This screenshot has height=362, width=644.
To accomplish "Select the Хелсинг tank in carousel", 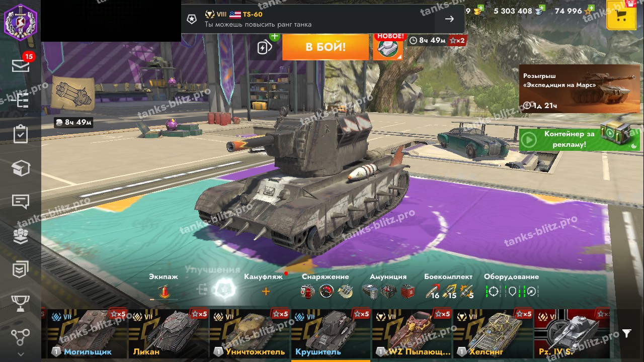I will click(x=493, y=334).
